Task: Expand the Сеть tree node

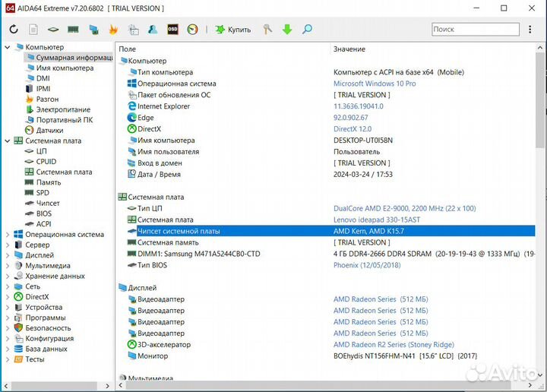Action: pos(8,286)
